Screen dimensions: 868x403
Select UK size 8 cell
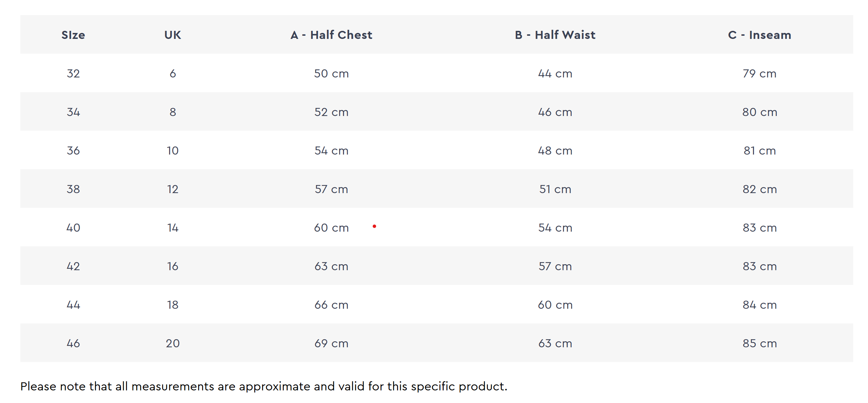pos(173,112)
